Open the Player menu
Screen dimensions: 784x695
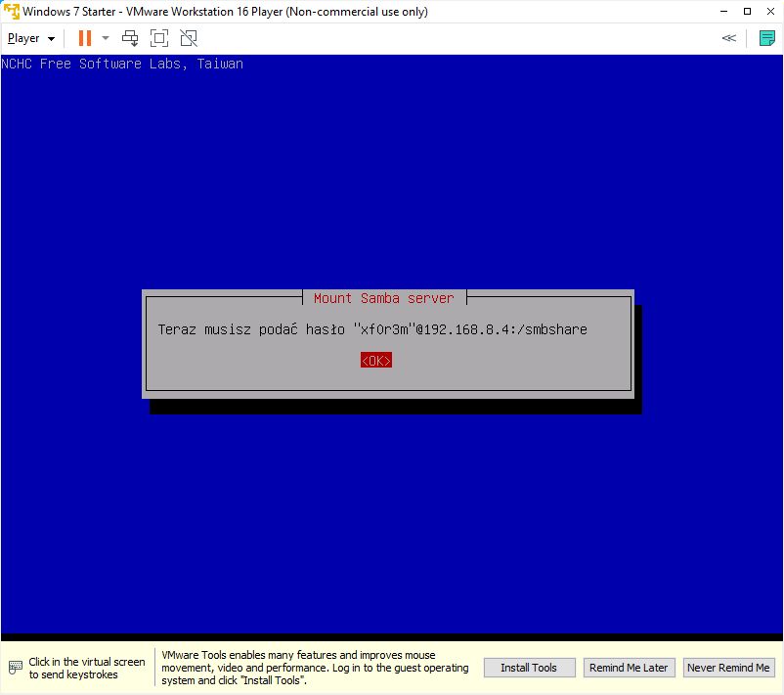tap(30, 38)
